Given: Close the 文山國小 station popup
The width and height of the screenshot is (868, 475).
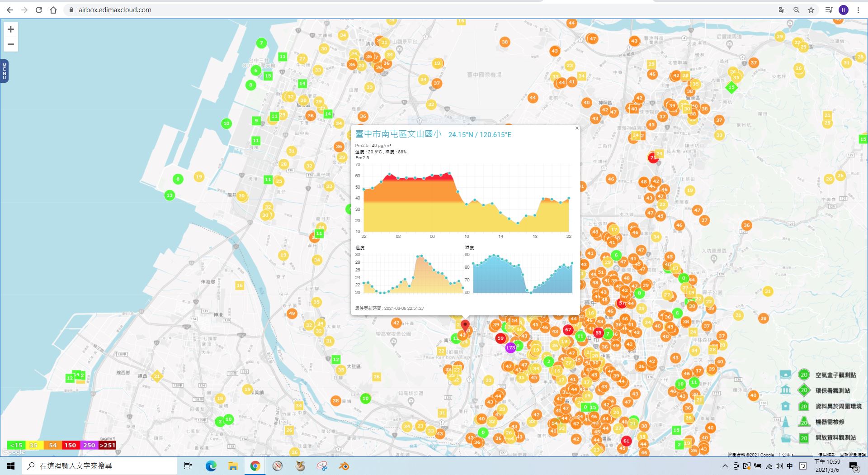Looking at the screenshot, I should point(576,128).
